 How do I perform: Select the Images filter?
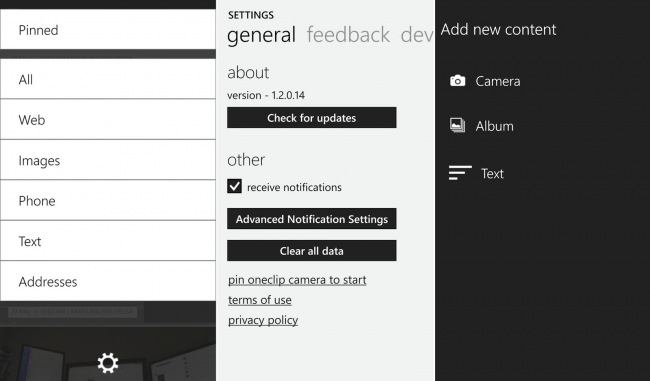coord(108,160)
